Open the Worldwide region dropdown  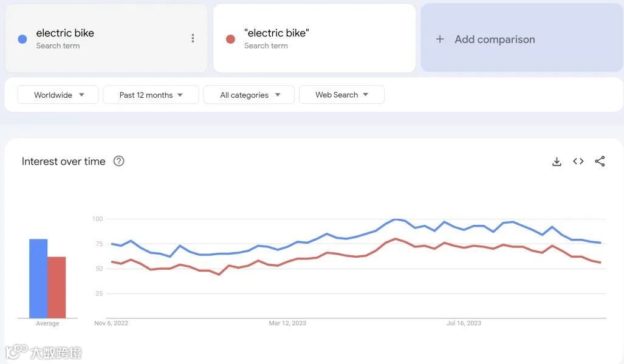pos(57,94)
